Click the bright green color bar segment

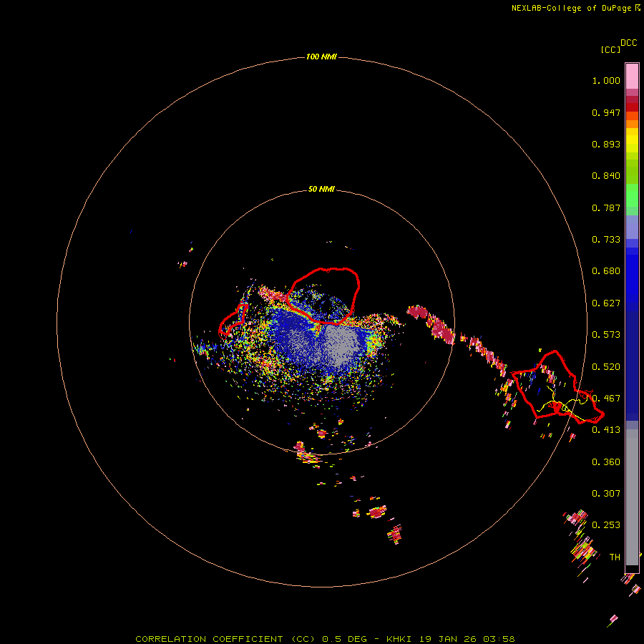coord(632,195)
